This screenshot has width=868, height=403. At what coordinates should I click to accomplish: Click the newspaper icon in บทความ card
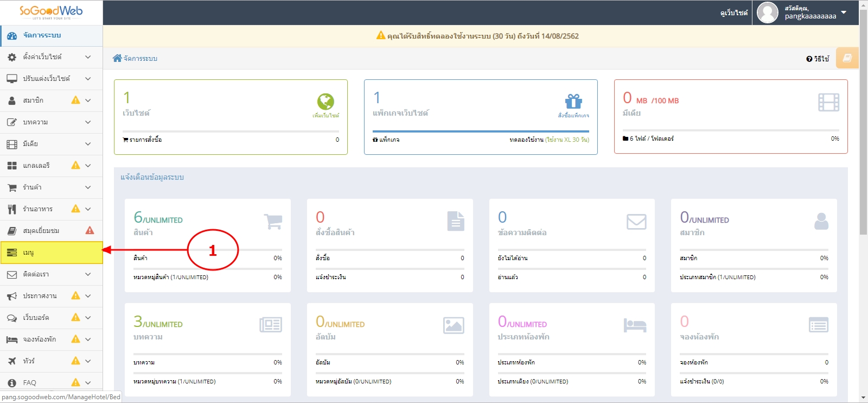click(x=271, y=325)
